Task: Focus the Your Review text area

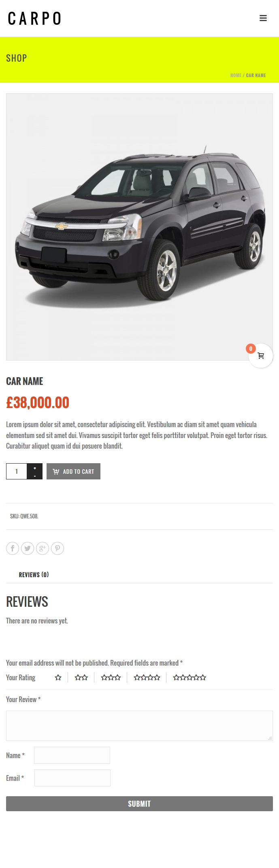Action: 139,726
